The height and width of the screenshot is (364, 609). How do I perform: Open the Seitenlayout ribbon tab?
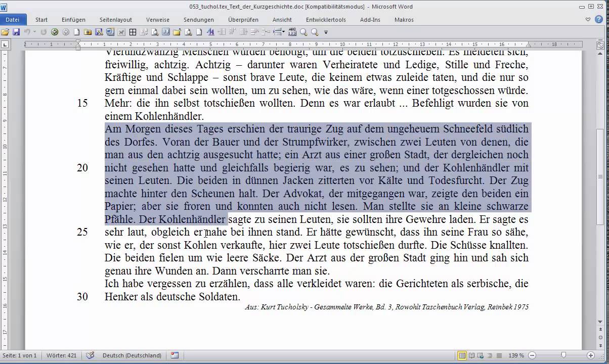pos(115,20)
